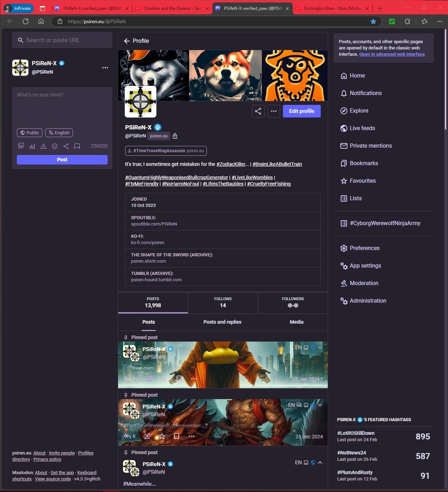Select the Media tab
Image resolution: width=448 pixels, height=492 pixels.
pyautogui.click(x=297, y=322)
